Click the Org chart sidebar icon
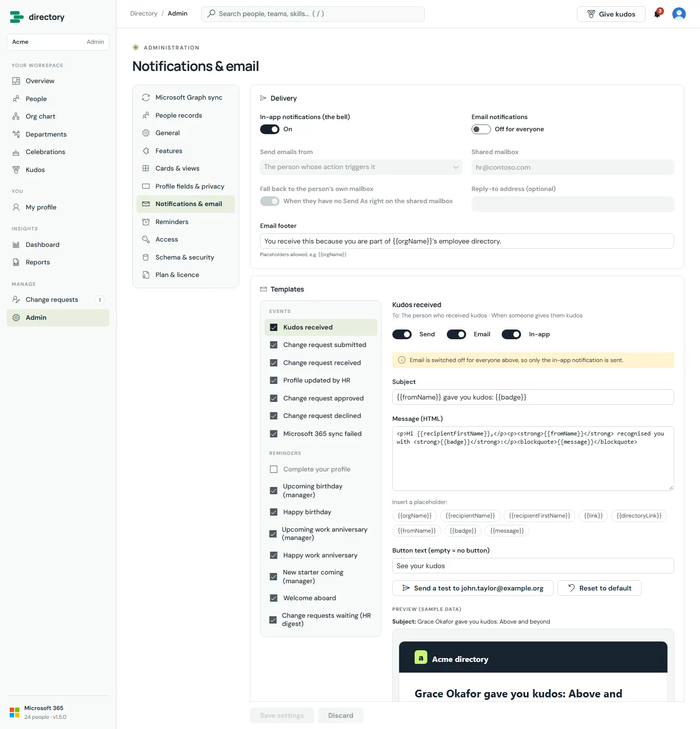This screenshot has width=700, height=729. [16, 117]
